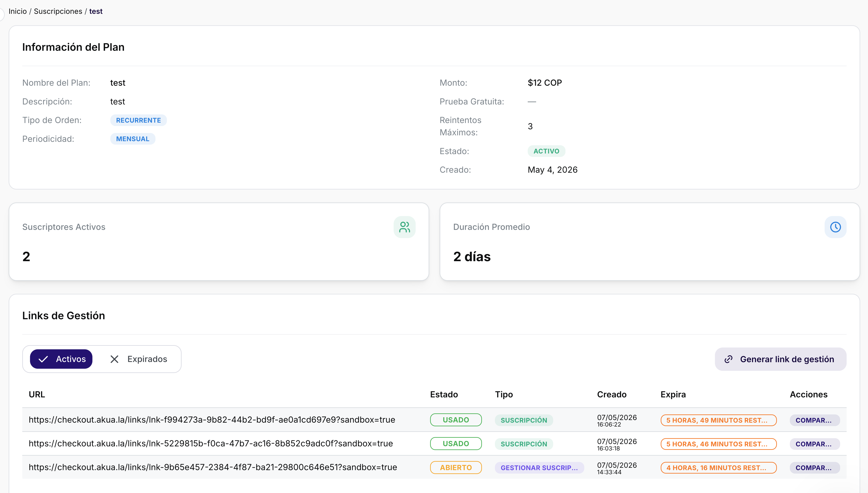Click the clock icon in Duración Promedio

[835, 227]
